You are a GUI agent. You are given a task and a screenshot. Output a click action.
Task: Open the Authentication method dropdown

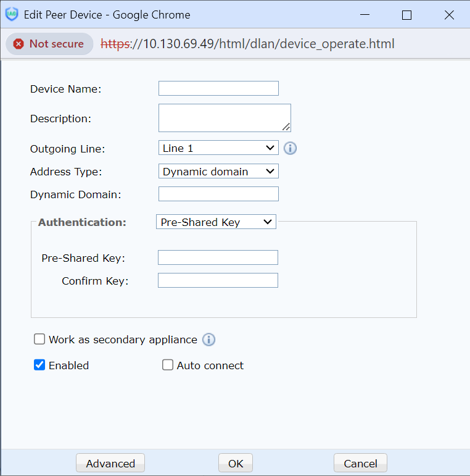tap(216, 222)
